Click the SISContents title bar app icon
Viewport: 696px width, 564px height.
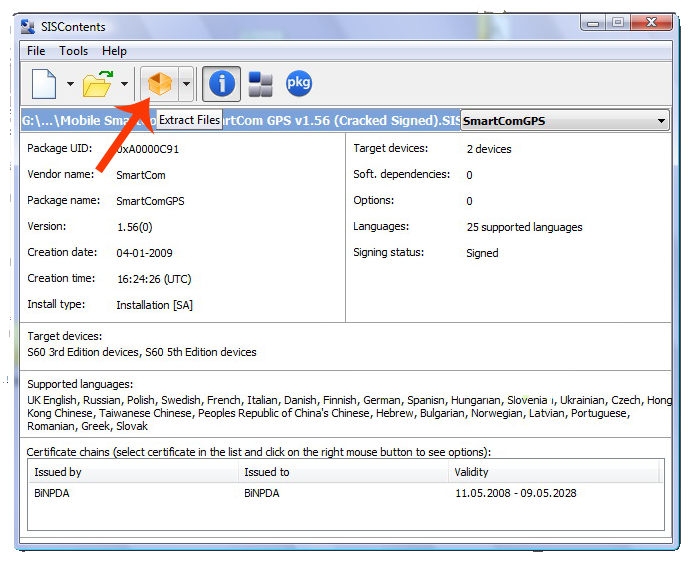[x=28, y=27]
